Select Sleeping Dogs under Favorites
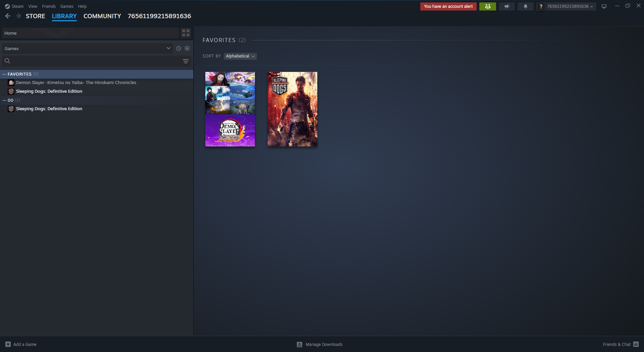 pyautogui.click(x=49, y=91)
